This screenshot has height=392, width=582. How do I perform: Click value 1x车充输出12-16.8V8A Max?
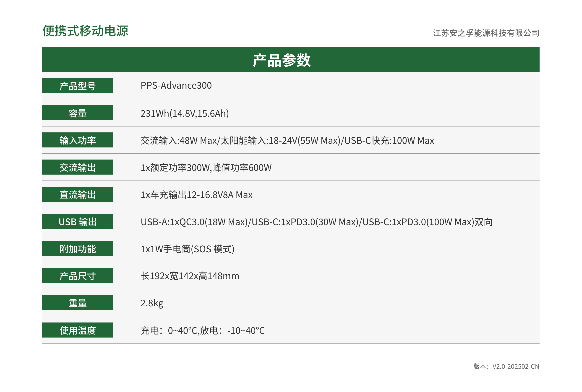pyautogui.click(x=196, y=195)
